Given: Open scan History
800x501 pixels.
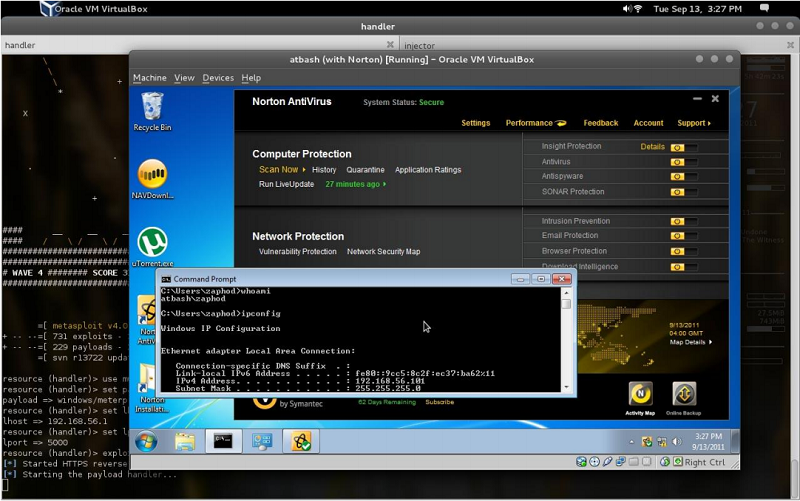Looking at the screenshot, I should (324, 170).
